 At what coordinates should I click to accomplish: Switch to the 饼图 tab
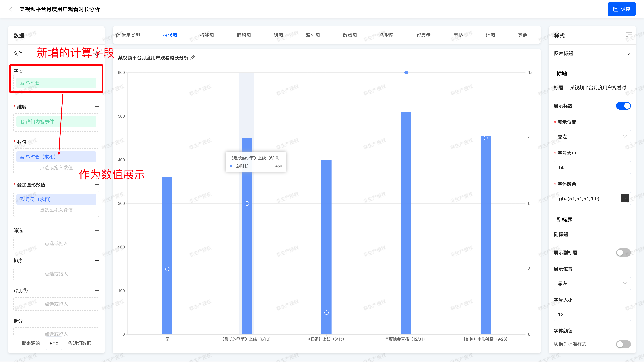click(278, 35)
